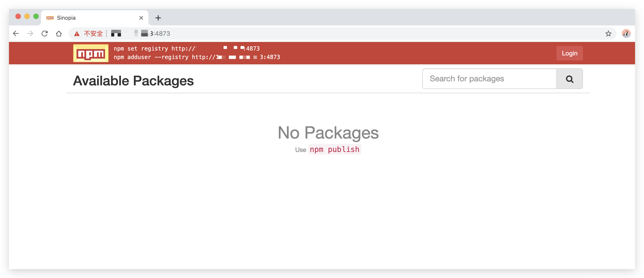Image resolution: width=644 pixels, height=278 pixels.
Task: Click the browser forward navigation arrow
Action: tap(30, 33)
